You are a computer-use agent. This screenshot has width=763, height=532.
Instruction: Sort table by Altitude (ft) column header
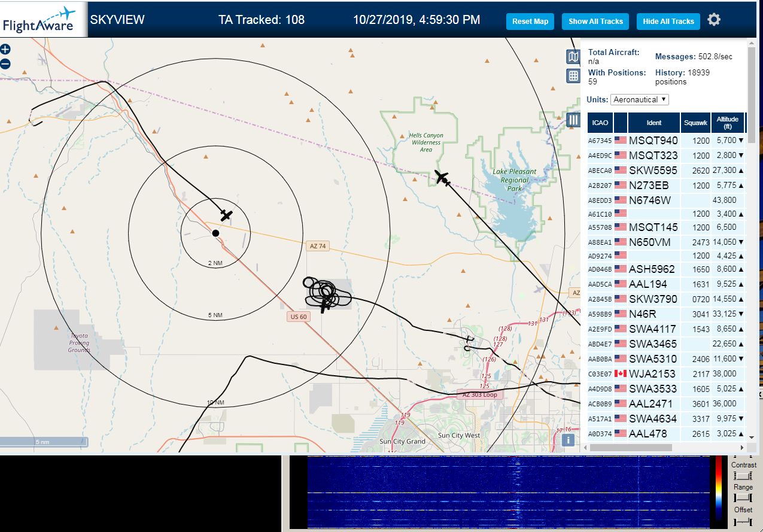point(728,123)
